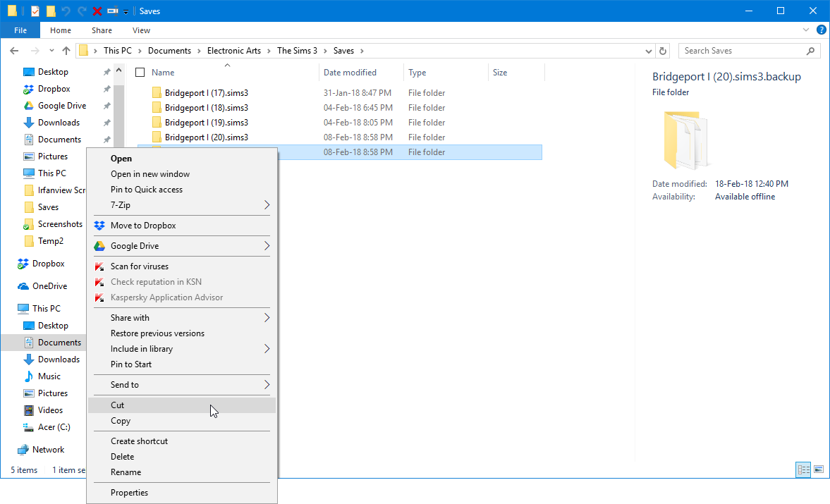Click The Sims 3 in the breadcrumb path
Screen dimensions: 830x504
(297, 51)
